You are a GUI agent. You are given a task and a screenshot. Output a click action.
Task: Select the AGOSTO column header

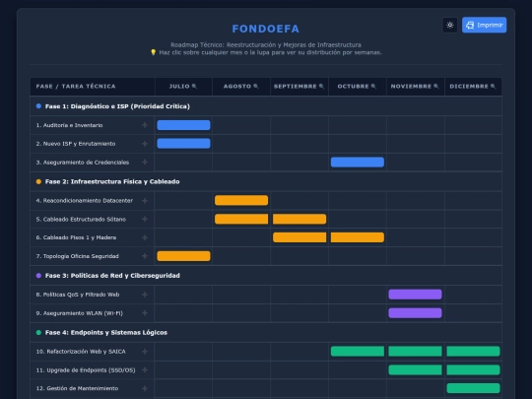241,86
